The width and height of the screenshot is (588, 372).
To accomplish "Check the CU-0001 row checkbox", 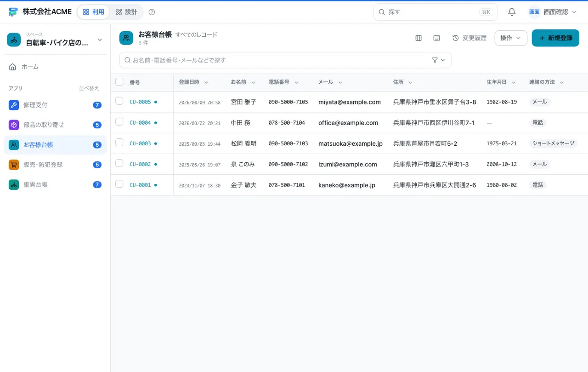I will (119, 184).
